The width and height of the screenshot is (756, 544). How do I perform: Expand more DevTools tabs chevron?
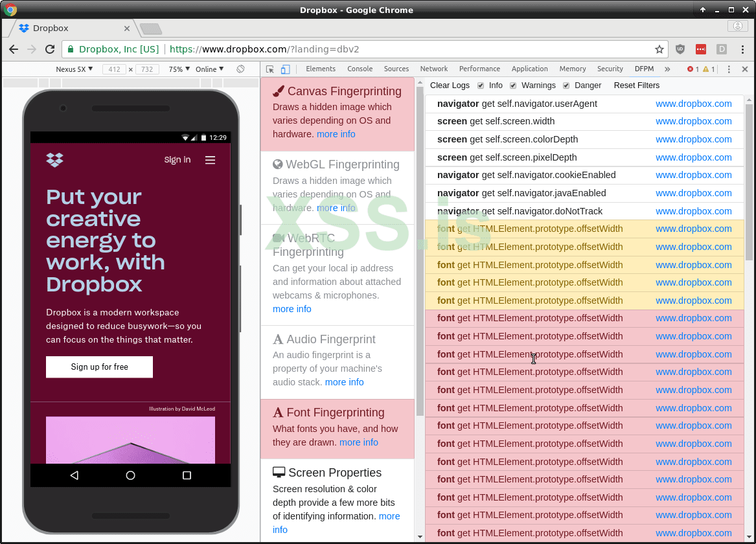[x=667, y=69]
